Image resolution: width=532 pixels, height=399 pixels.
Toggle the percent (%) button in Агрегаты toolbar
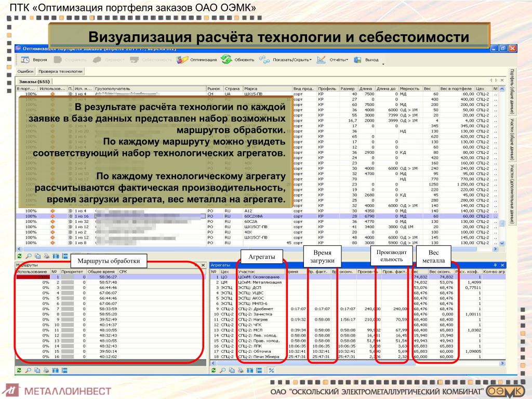271,370
